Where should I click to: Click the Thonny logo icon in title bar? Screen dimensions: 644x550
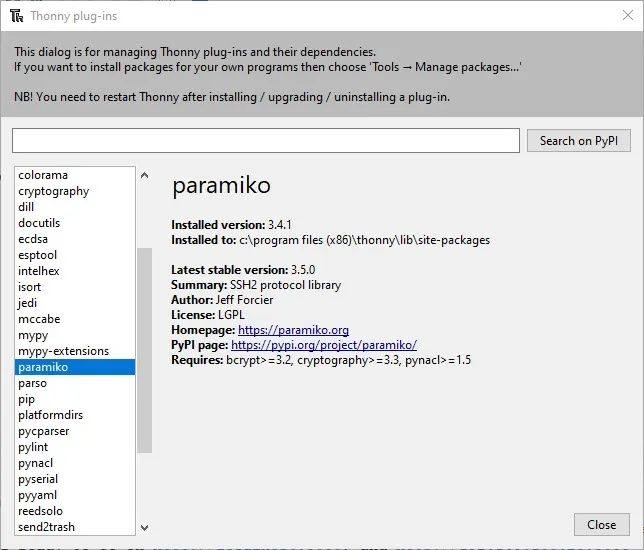16,16
